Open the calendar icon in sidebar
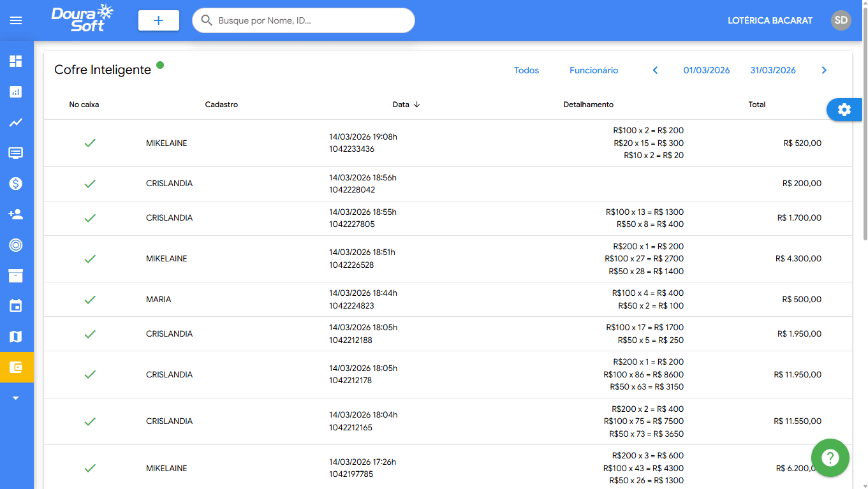The width and height of the screenshot is (868, 489). pyautogui.click(x=16, y=306)
